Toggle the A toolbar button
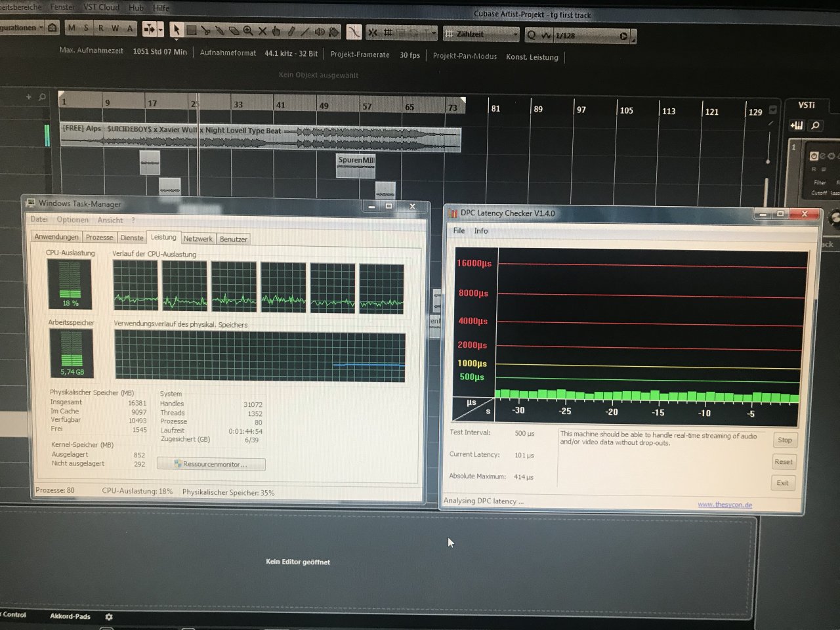This screenshot has height=630, width=840. pyautogui.click(x=130, y=28)
